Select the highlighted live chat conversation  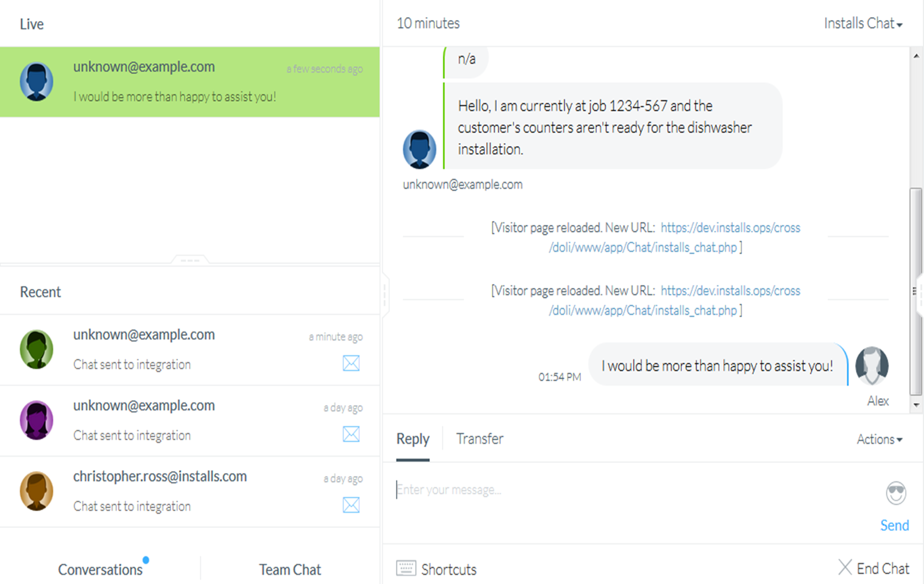coord(190,82)
